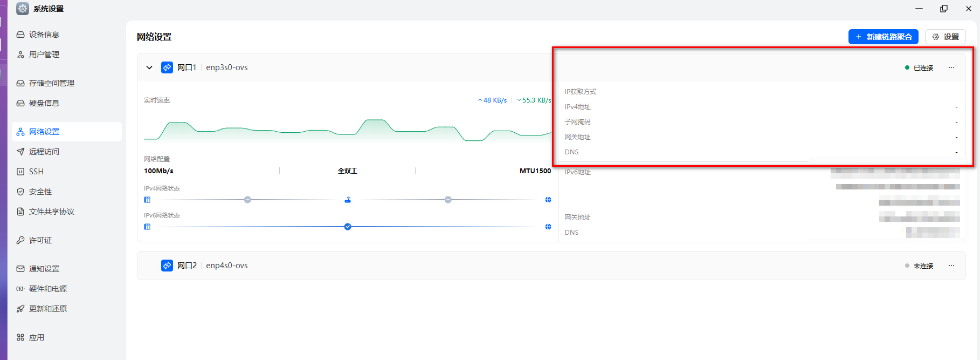Image resolution: width=980 pixels, height=360 pixels.
Task: Open 硬盘信息 page
Action: (67, 103)
